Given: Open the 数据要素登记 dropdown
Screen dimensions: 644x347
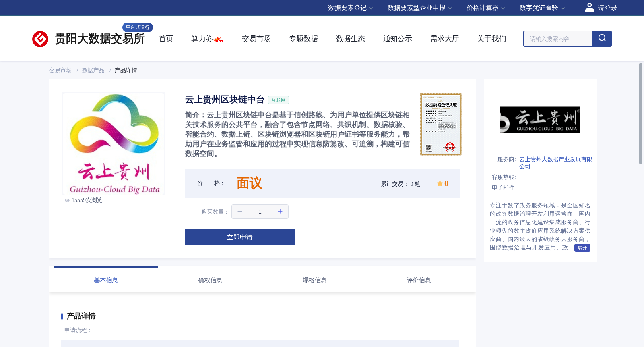Looking at the screenshot, I should click(x=351, y=8).
